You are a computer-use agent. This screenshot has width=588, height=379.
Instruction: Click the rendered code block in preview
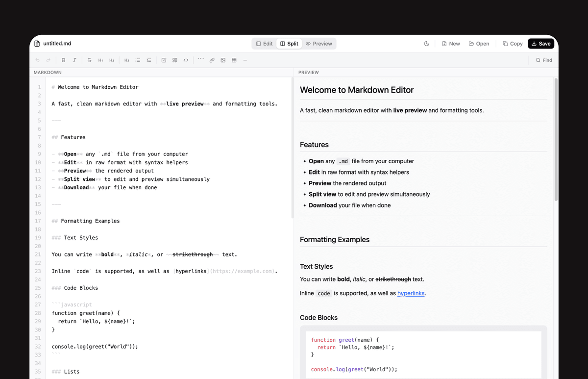(x=423, y=353)
